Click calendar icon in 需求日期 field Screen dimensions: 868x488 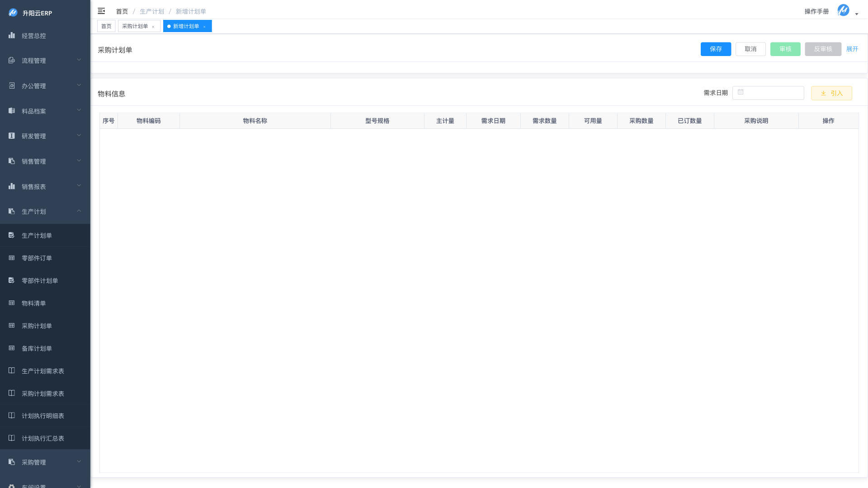[741, 92]
